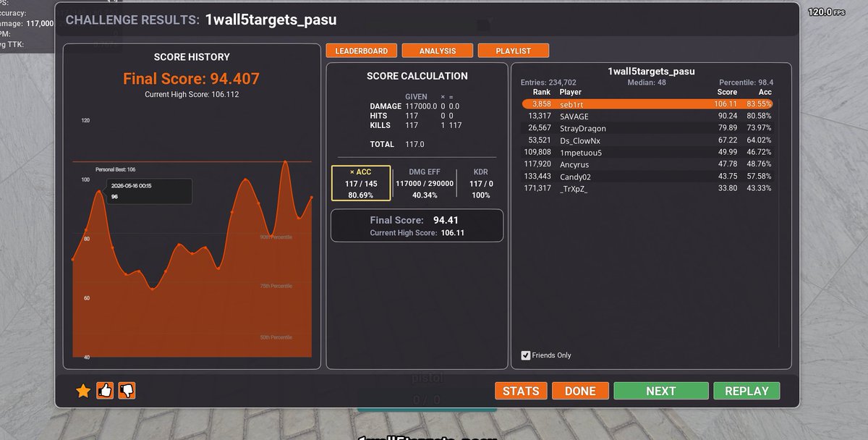Select the DMG EFF multiplier
The image size is (868, 440).
coord(425,183)
